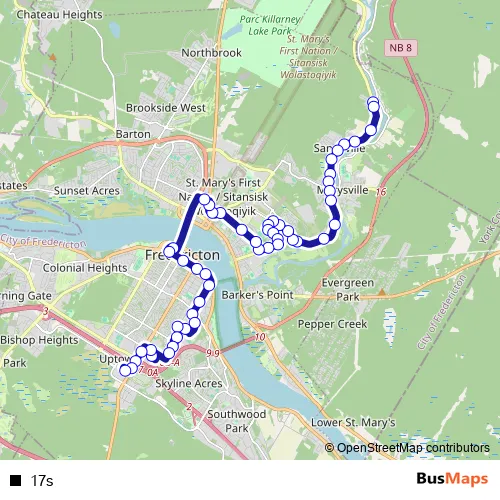Viewport: 500px width, 500px height.
Task: Click the Barker's Point label
Action: pos(257,295)
